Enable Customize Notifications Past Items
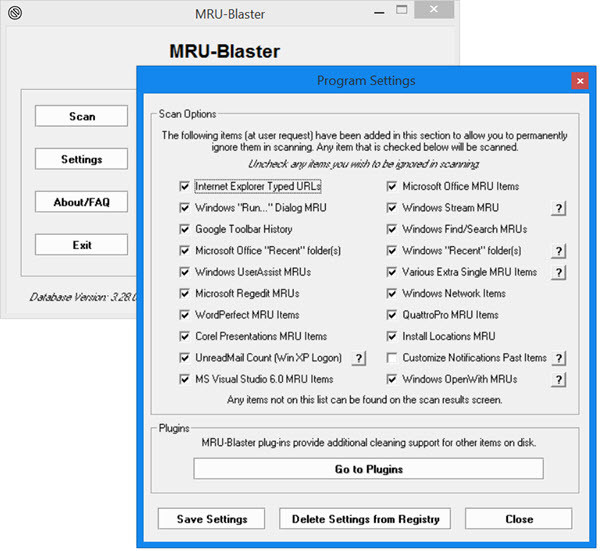 (391, 358)
